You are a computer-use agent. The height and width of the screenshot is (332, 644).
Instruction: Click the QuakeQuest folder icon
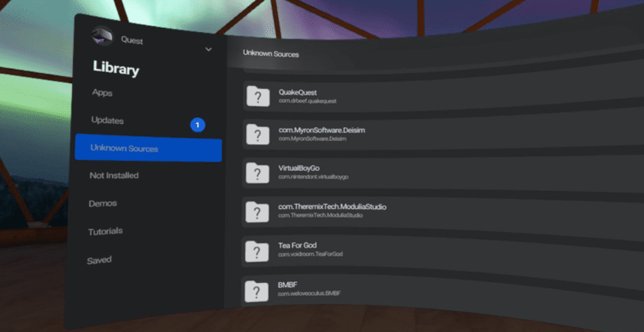click(258, 96)
